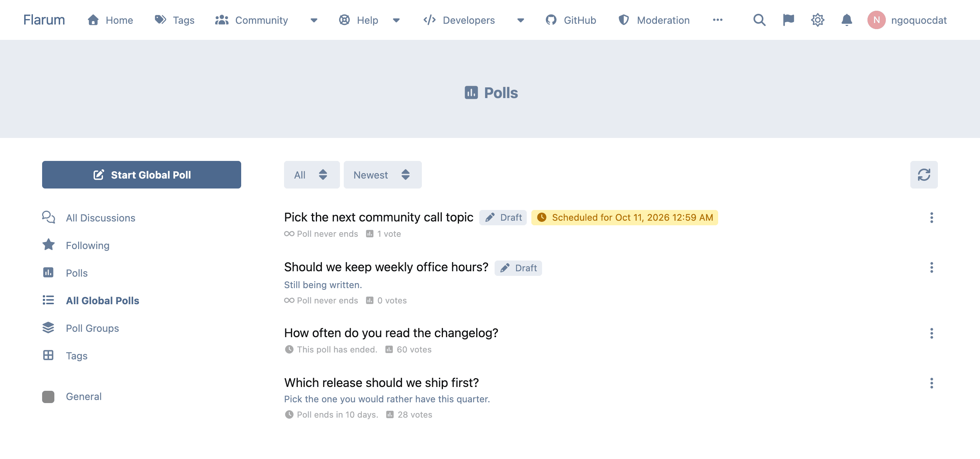Image resolution: width=980 pixels, height=459 pixels.
Task: Click the ngoquocdat user avatar
Action: 876,20
